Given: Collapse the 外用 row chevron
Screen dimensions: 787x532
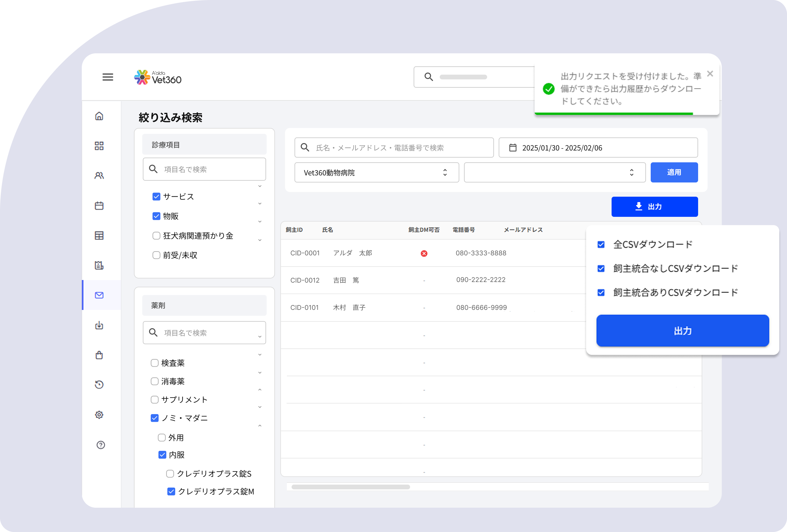Looking at the screenshot, I should coord(260,425).
